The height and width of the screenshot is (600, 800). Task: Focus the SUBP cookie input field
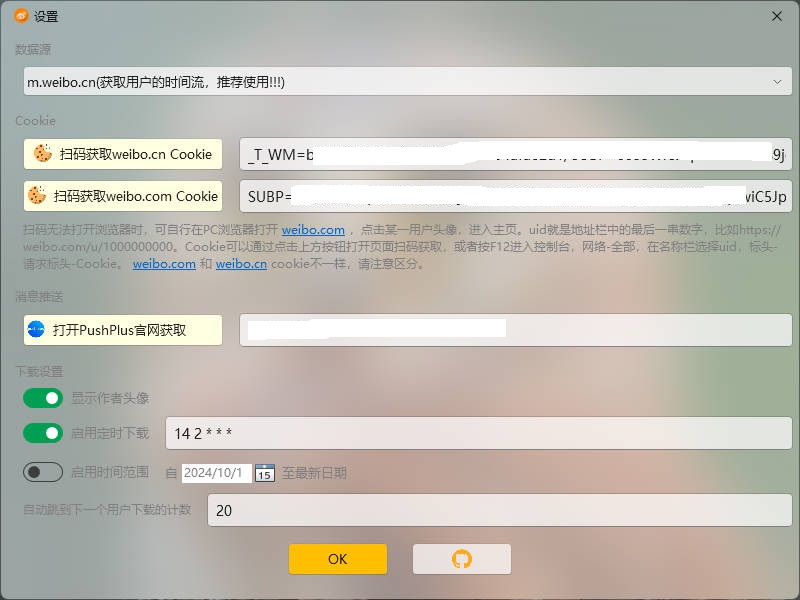515,196
